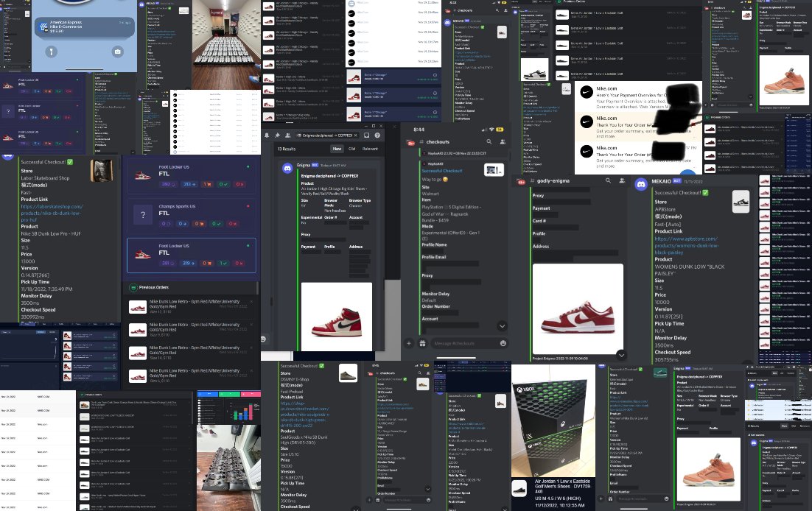Tap the camera icon on the lock screen
Image resolution: width=812 pixels, height=511 pixels.
(118, 52)
